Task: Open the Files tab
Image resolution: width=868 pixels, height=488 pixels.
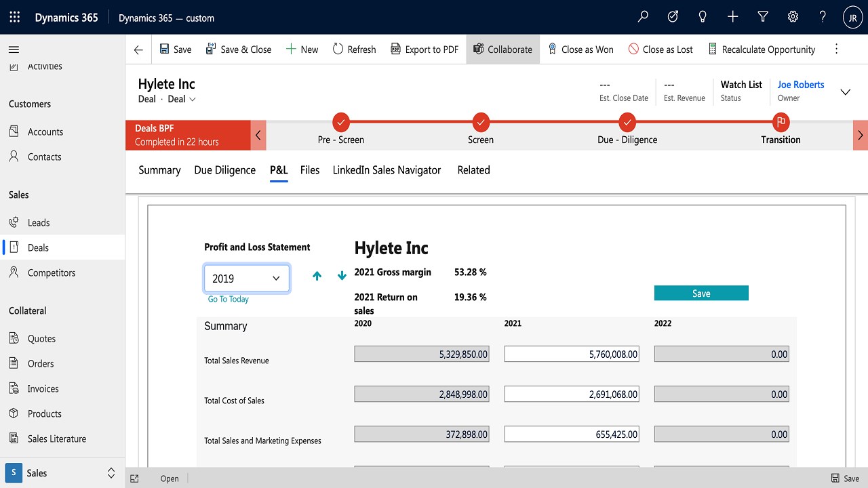Action: (310, 170)
